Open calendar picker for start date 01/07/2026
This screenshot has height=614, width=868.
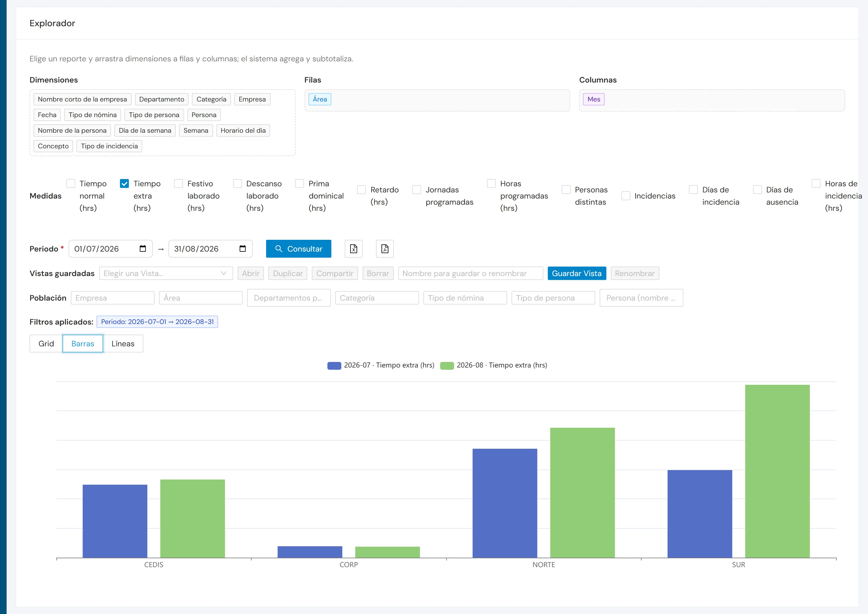(x=143, y=249)
